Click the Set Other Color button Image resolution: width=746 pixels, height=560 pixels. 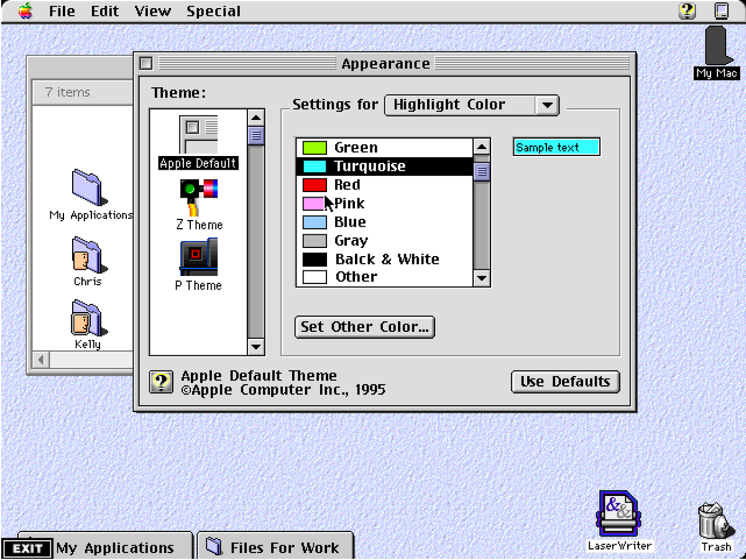(x=364, y=327)
